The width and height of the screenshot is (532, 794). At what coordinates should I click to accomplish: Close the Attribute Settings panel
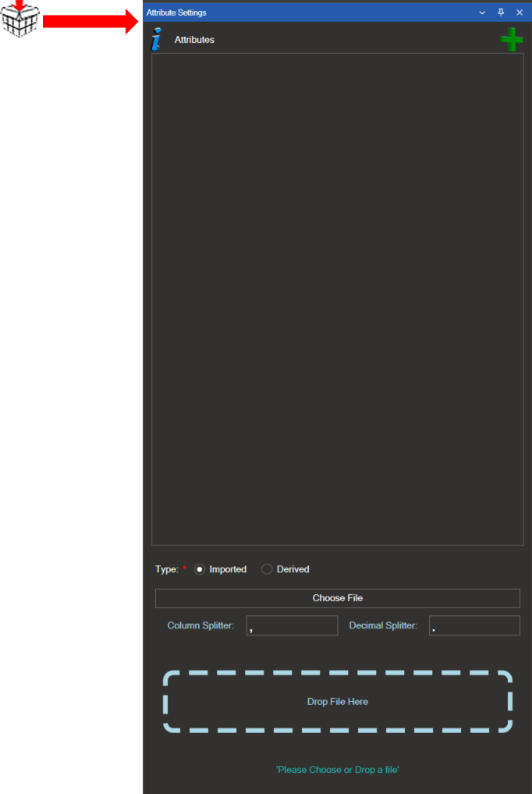point(520,12)
